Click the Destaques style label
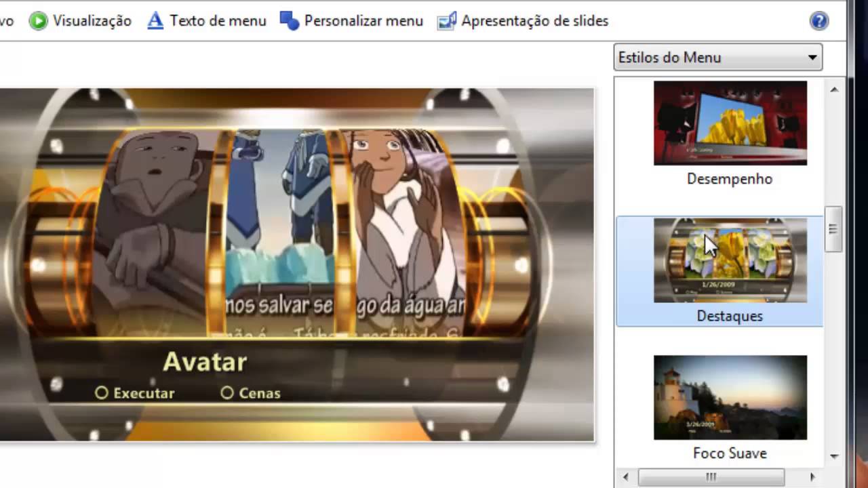 (x=730, y=316)
